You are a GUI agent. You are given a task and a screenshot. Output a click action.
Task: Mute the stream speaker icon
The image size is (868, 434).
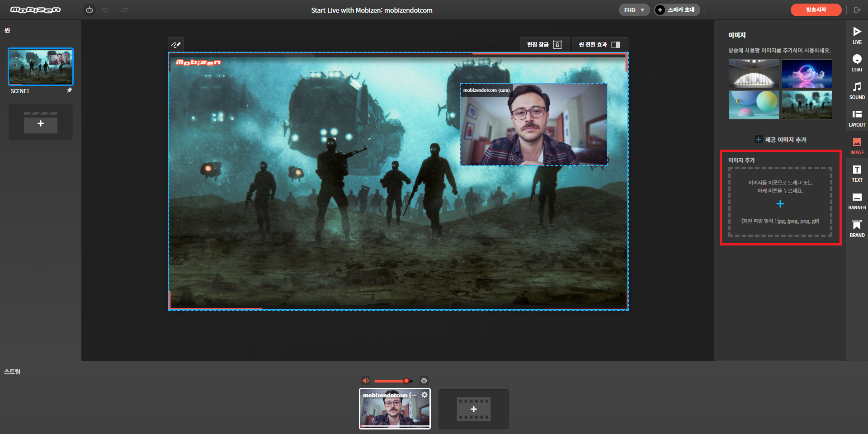click(x=365, y=381)
